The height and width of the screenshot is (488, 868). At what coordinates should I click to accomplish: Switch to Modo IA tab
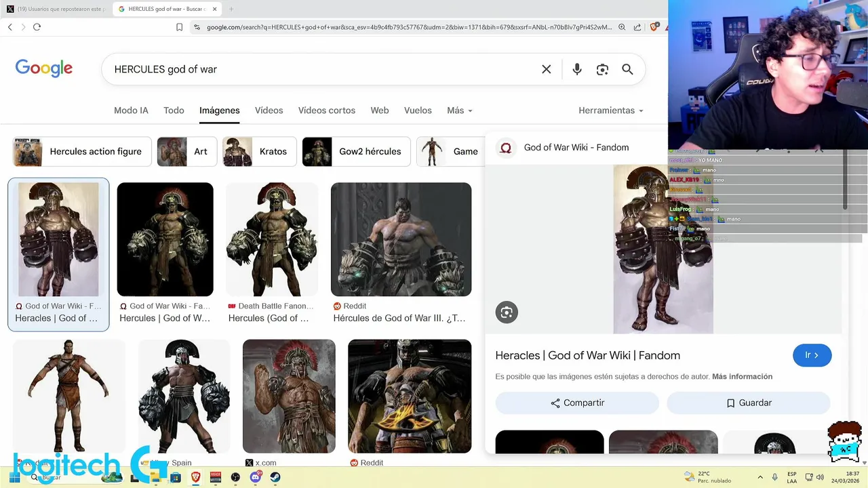[131, 110]
